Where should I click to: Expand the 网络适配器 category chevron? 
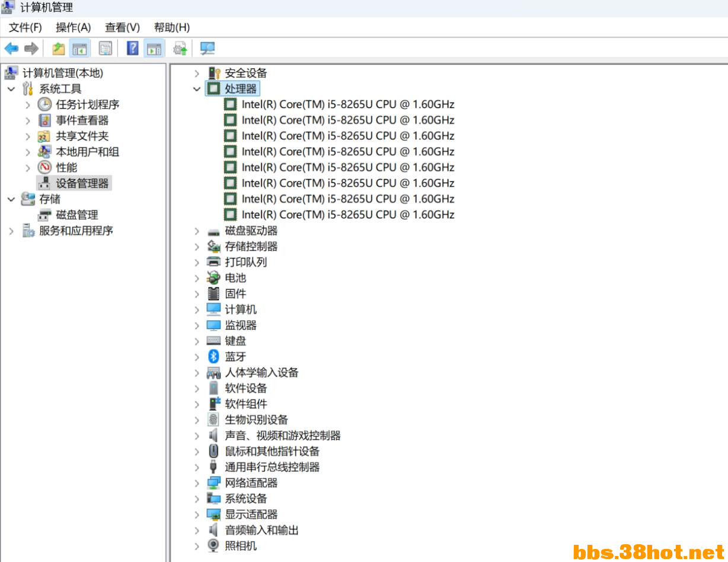click(197, 483)
